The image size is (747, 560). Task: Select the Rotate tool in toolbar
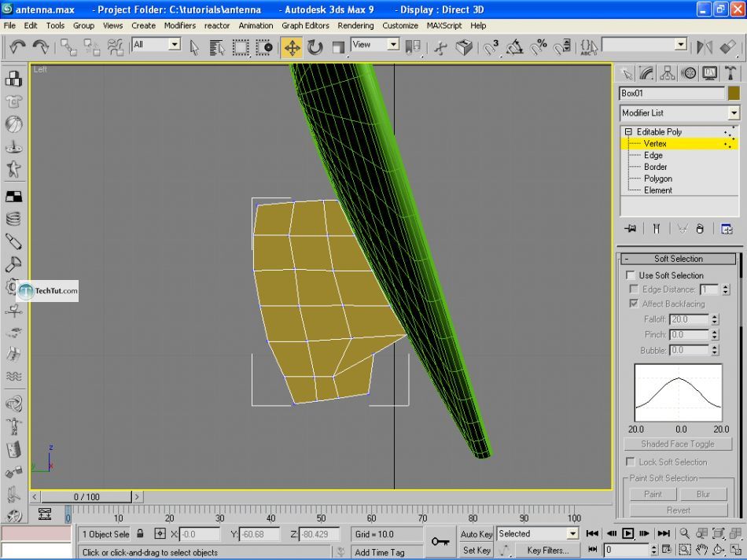[315, 47]
